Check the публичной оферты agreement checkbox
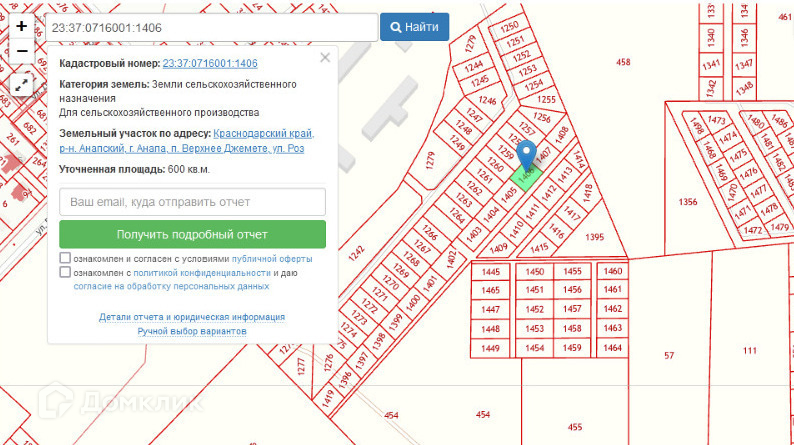Screen dimensions: 794x445 tap(65, 258)
